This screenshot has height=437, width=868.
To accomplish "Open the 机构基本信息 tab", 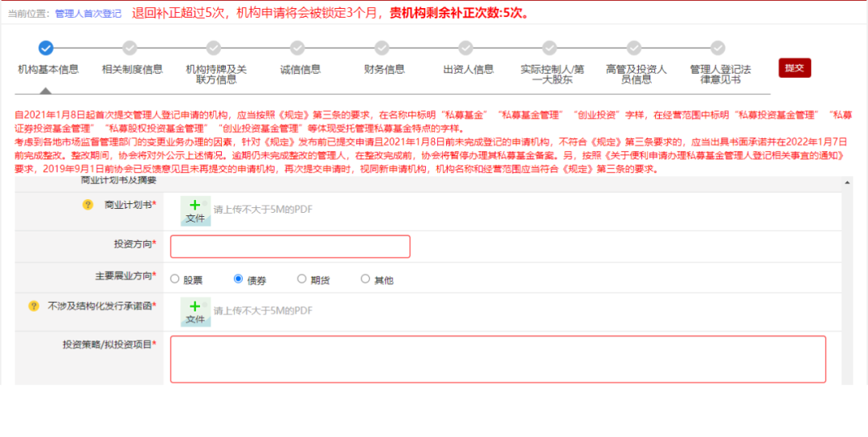I will point(48,70).
